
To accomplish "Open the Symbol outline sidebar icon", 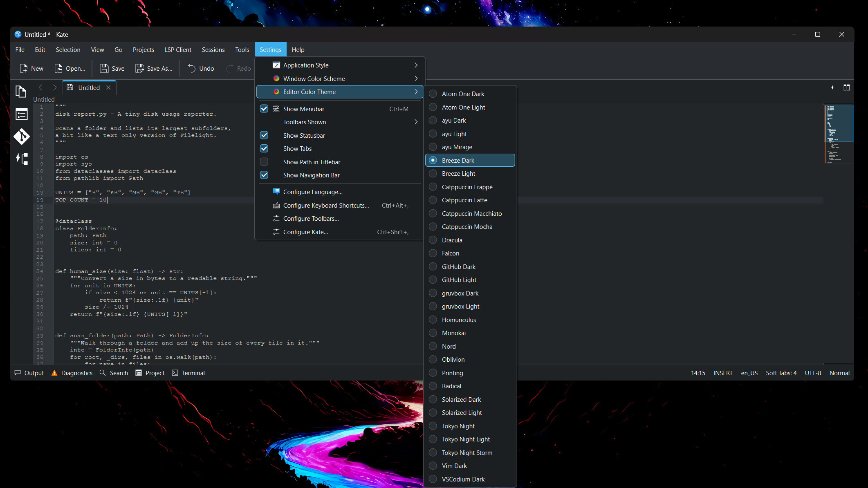I will [21, 114].
